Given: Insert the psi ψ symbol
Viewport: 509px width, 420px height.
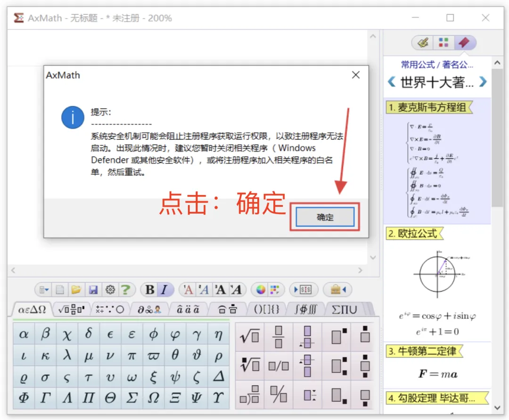Looking at the screenshot, I should 175,377.
